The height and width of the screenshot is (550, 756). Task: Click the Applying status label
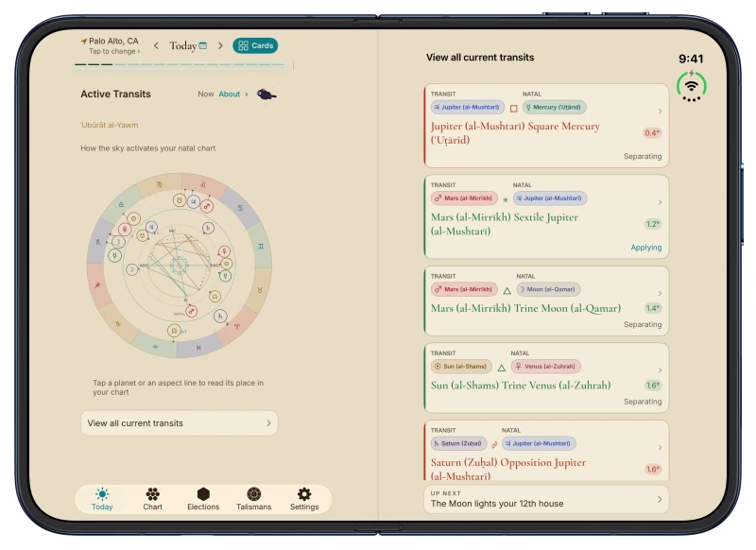pyautogui.click(x=646, y=248)
